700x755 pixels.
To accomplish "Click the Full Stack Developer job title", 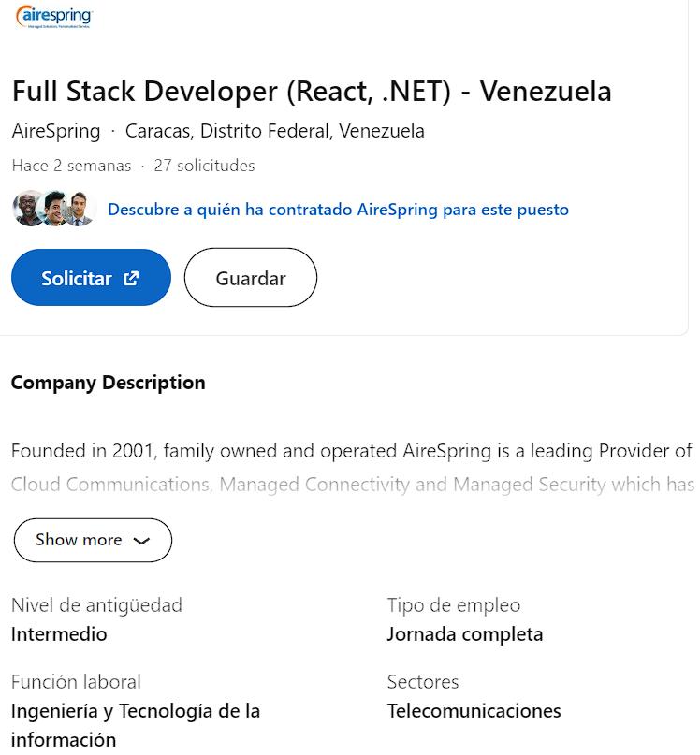I will click(x=312, y=92).
